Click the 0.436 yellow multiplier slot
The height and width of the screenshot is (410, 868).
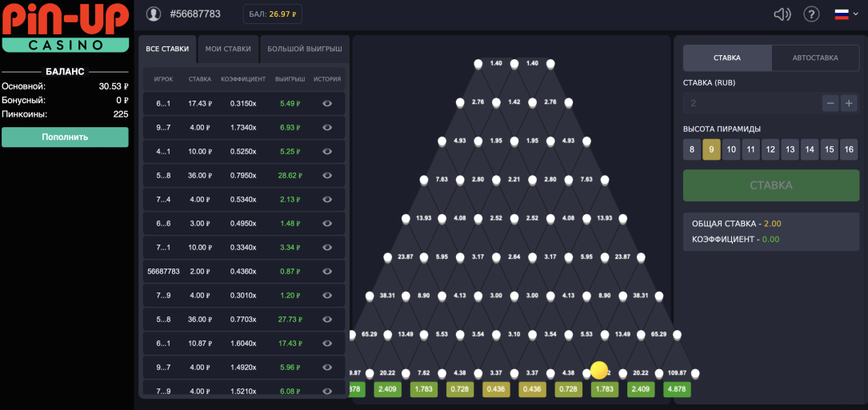(495, 389)
